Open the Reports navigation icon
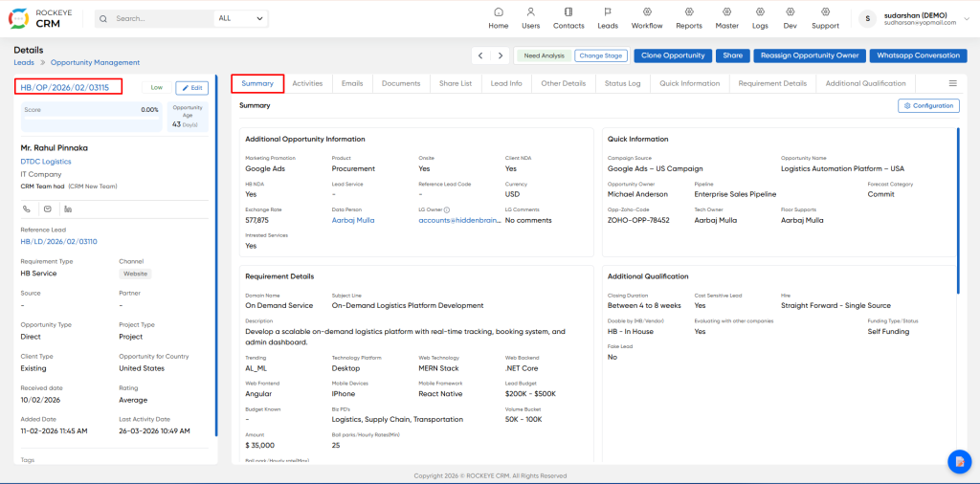The width and height of the screenshot is (980, 484). click(689, 11)
